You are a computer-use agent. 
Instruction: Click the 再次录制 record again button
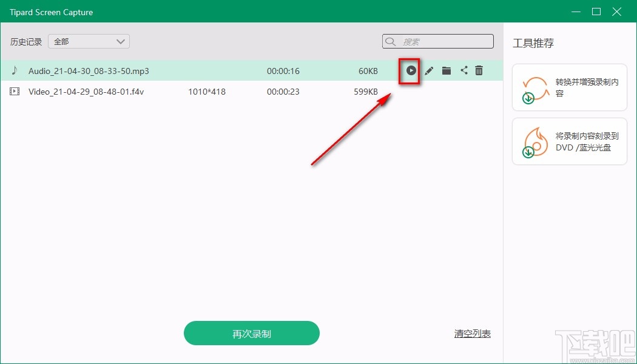click(251, 333)
